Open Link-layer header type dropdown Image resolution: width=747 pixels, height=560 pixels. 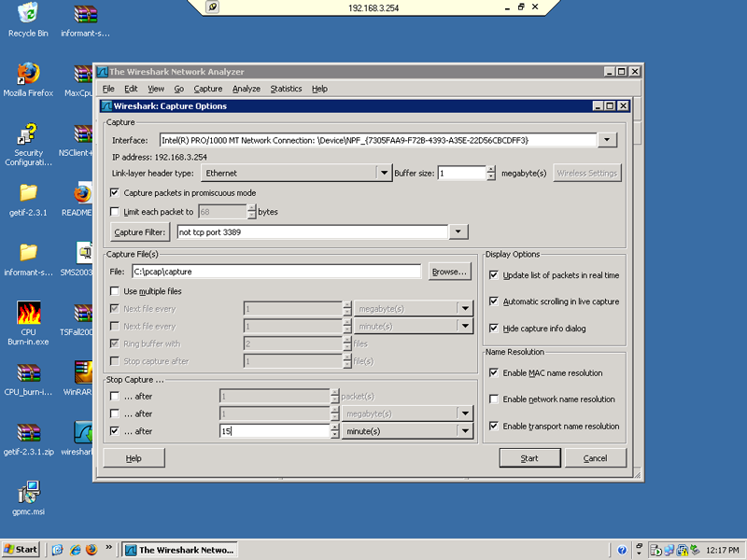[x=384, y=173]
